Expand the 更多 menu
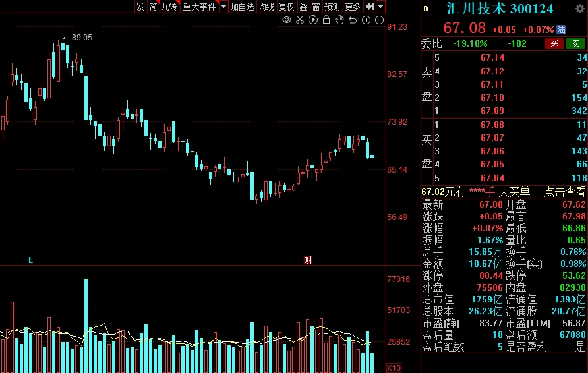Screen dimensions: 588x373 [353, 7]
